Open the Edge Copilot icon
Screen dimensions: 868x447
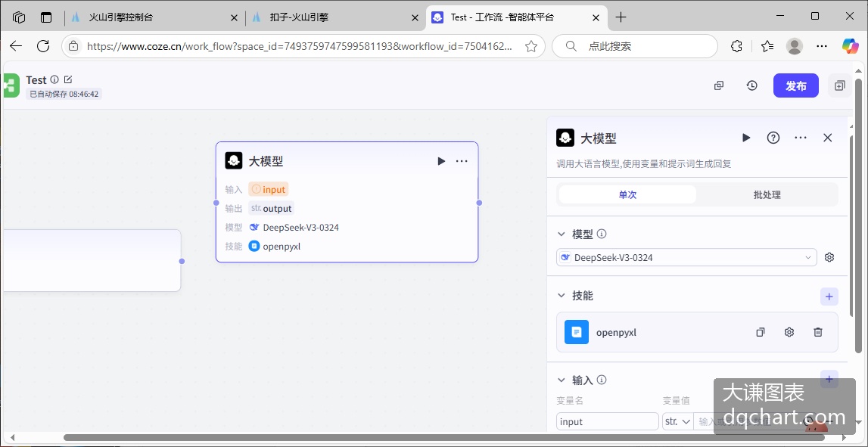pos(850,46)
